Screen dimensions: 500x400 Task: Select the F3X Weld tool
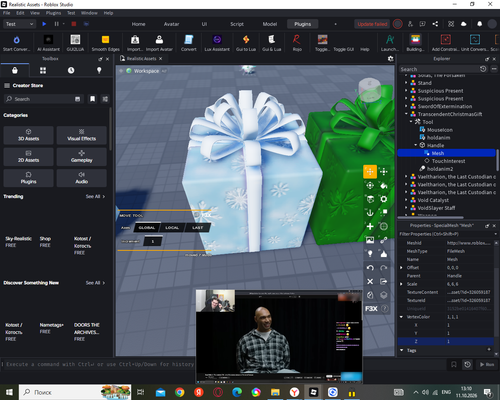384,240
